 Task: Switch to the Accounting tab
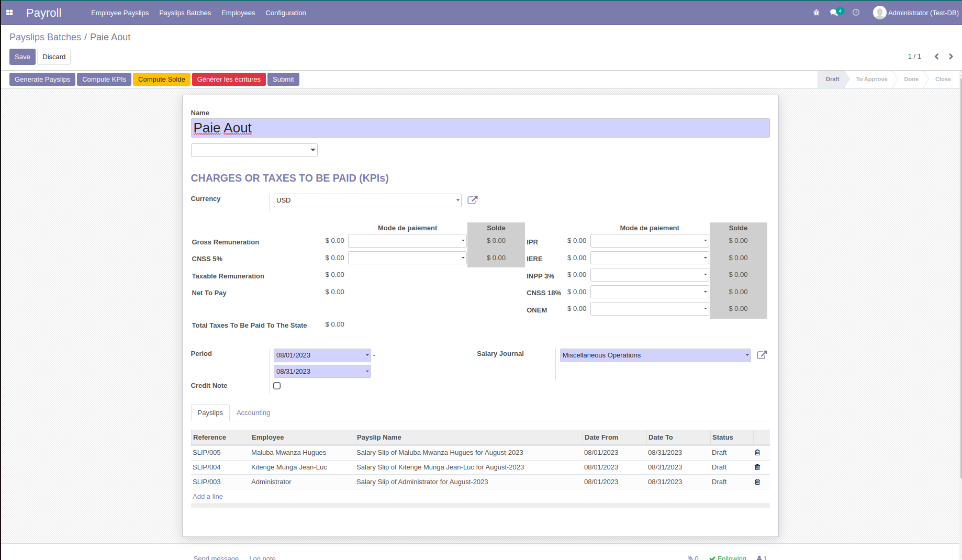tap(253, 413)
